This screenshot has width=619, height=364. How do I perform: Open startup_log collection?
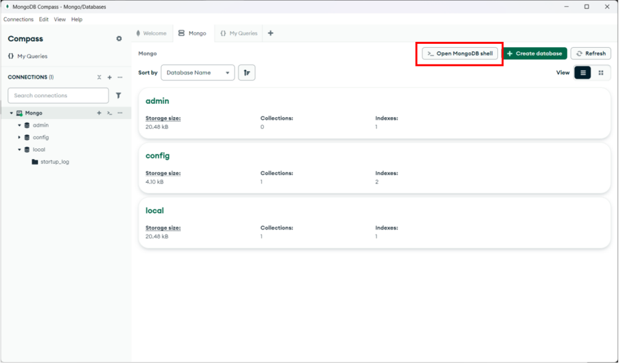[x=55, y=162]
